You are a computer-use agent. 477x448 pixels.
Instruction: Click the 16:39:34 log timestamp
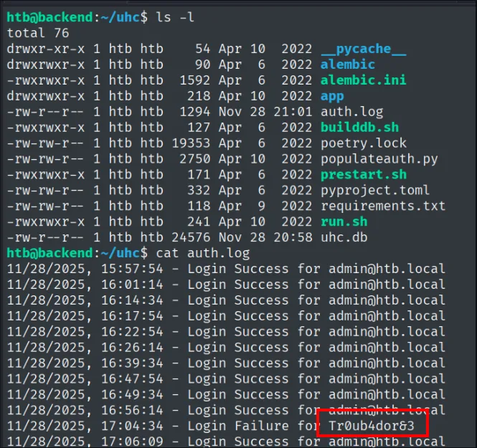[132, 363]
